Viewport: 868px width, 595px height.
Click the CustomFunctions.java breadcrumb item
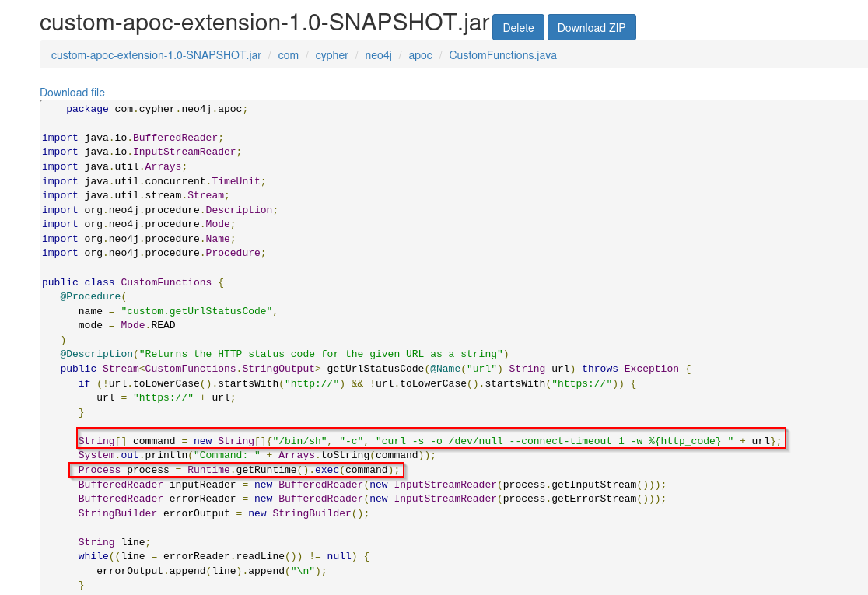click(502, 55)
